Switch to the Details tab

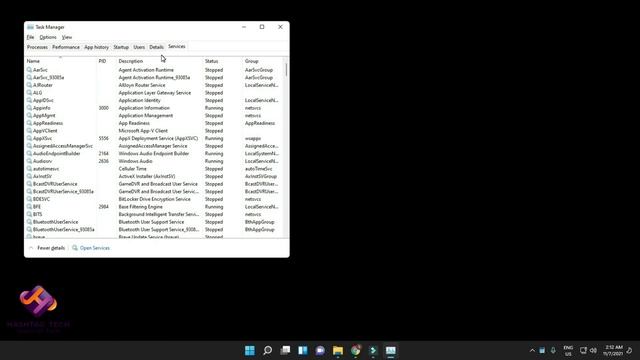click(156, 47)
